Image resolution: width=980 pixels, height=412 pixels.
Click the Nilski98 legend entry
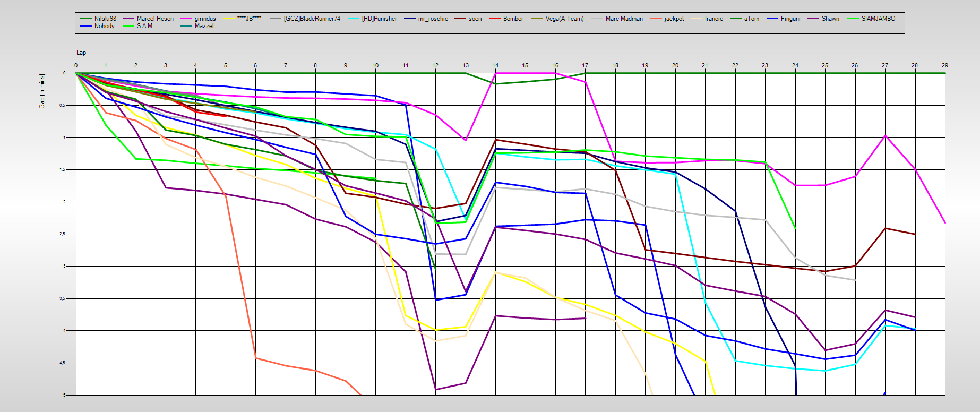(x=105, y=19)
